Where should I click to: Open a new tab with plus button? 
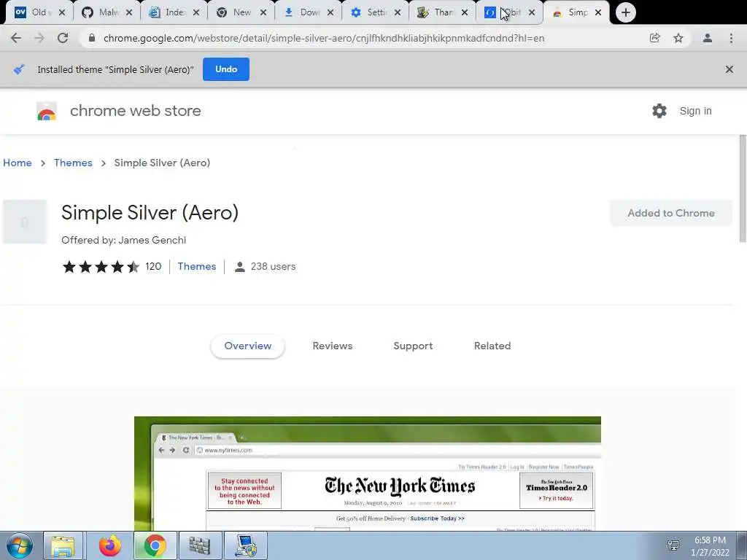click(x=625, y=12)
